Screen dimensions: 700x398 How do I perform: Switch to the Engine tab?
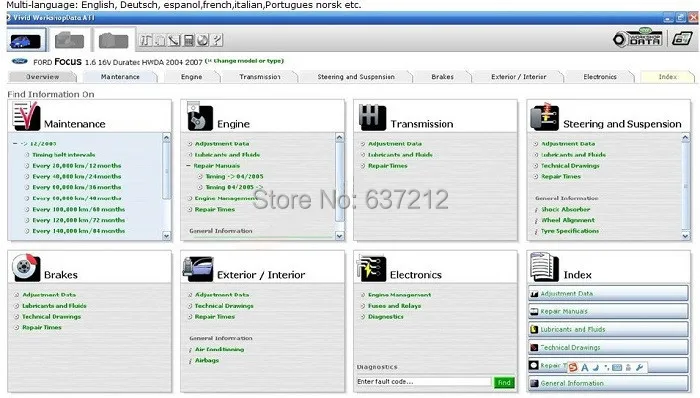[x=192, y=77]
